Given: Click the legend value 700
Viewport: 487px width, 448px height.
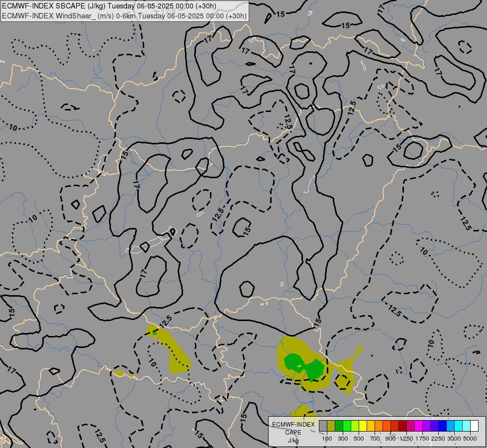Looking at the screenshot, I should point(375,439).
